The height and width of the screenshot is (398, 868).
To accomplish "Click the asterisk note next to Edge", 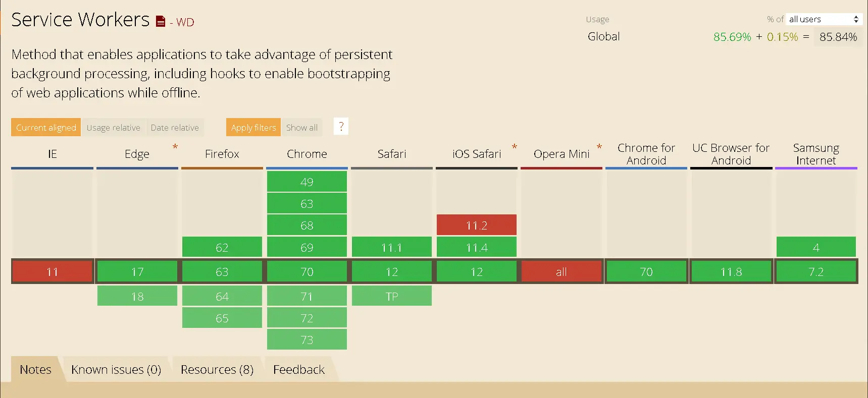I will point(175,147).
